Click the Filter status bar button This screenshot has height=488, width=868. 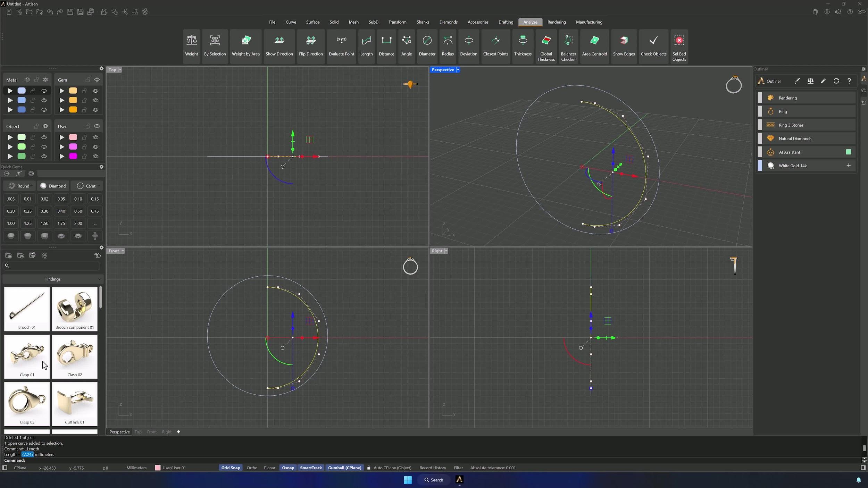[x=458, y=468]
